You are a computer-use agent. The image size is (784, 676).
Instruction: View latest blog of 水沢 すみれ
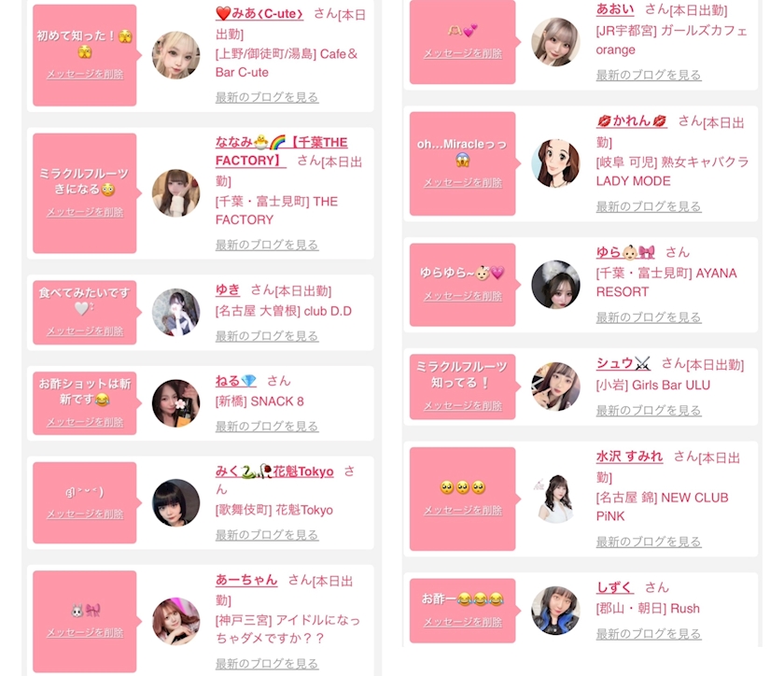coord(649,542)
